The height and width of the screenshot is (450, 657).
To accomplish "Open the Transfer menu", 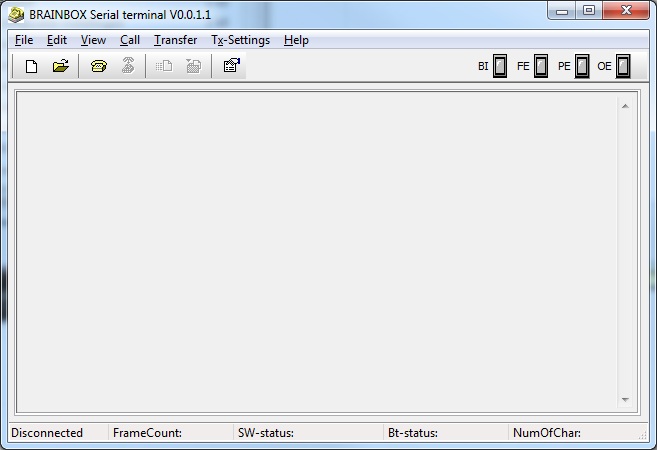I will pyautogui.click(x=175, y=40).
